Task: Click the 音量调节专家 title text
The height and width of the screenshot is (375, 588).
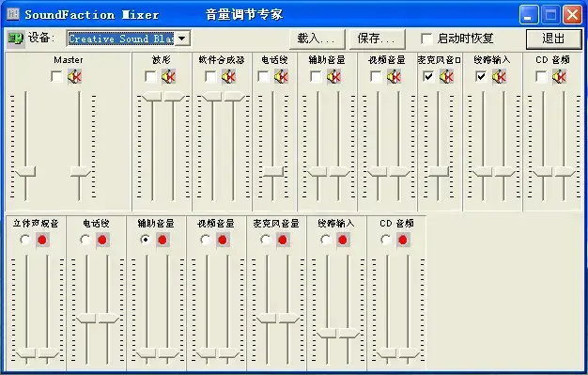Action: (244, 14)
